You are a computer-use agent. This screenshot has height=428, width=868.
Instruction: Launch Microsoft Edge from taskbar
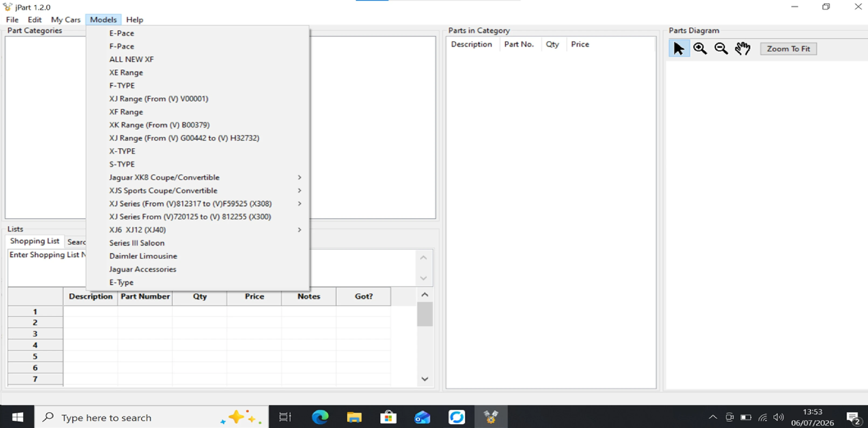pyautogui.click(x=320, y=417)
